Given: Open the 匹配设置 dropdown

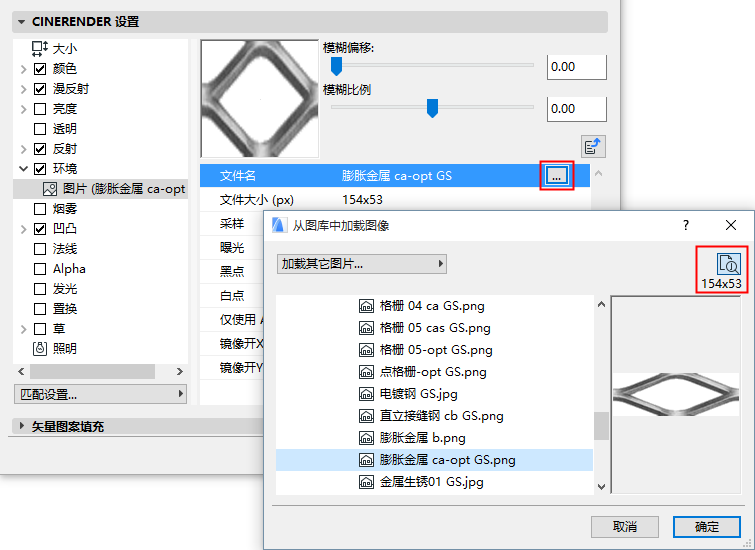Looking at the screenshot, I should [x=101, y=394].
